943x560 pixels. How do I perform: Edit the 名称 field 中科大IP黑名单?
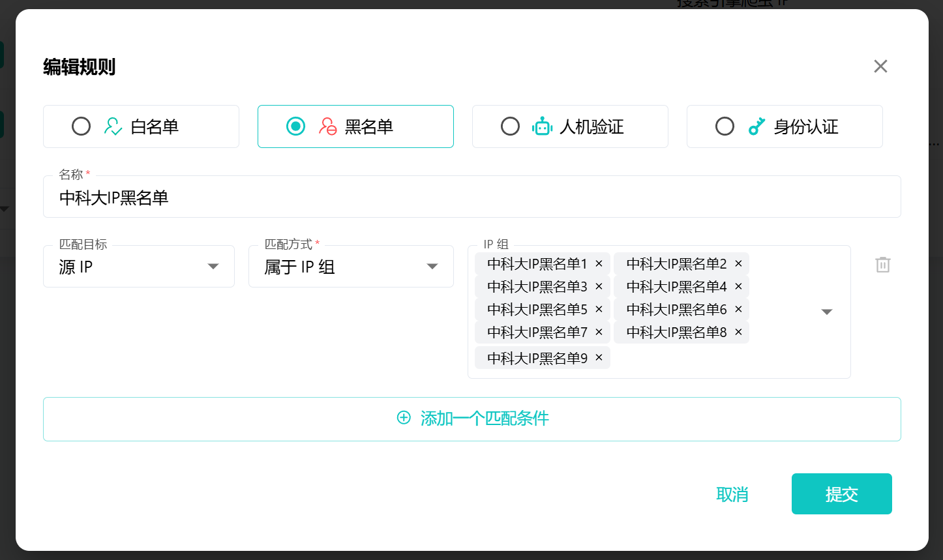coord(472,196)
